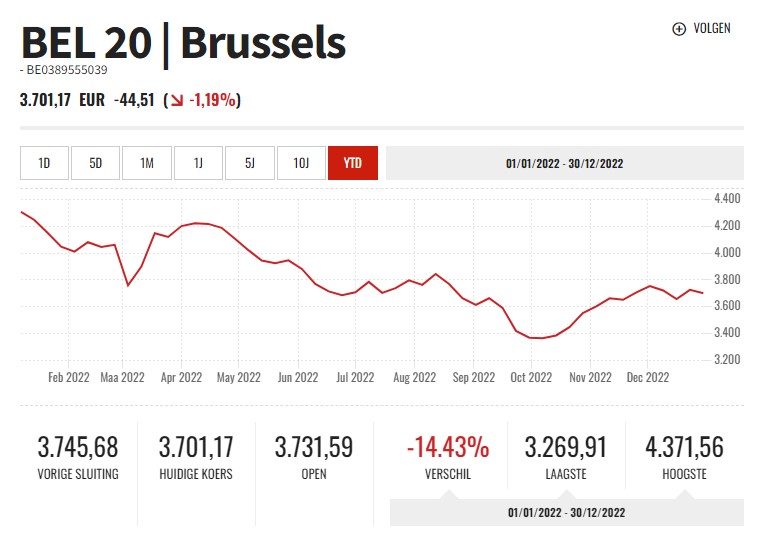Select the YTD range tab
This screenshot has width=772, height=539.
point(352,163)
